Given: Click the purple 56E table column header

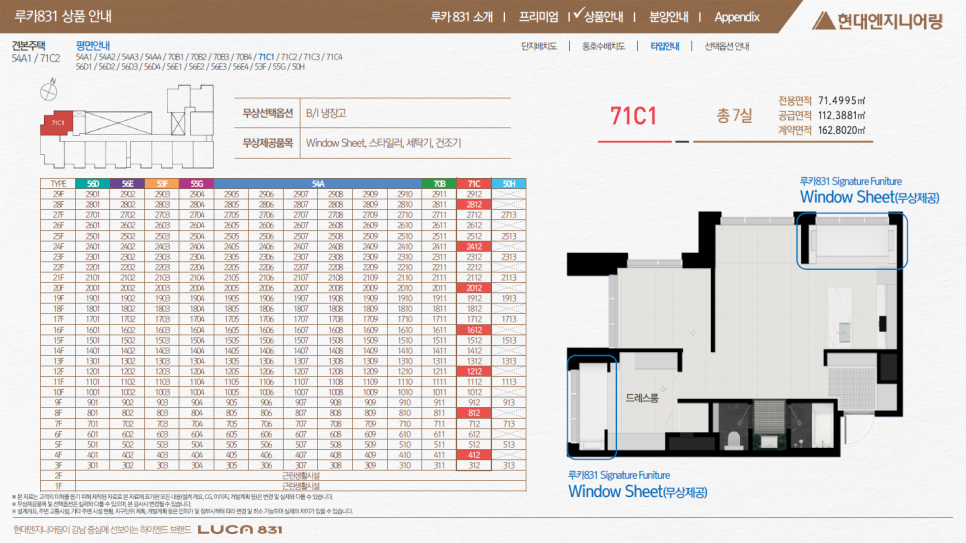Looking at the screenshot, I should point(128,184).
